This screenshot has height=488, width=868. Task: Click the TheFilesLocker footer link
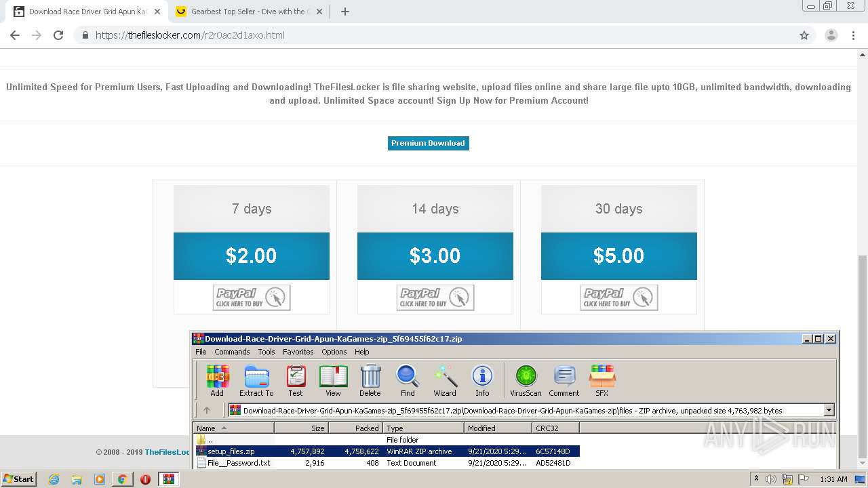coord(167,452)
